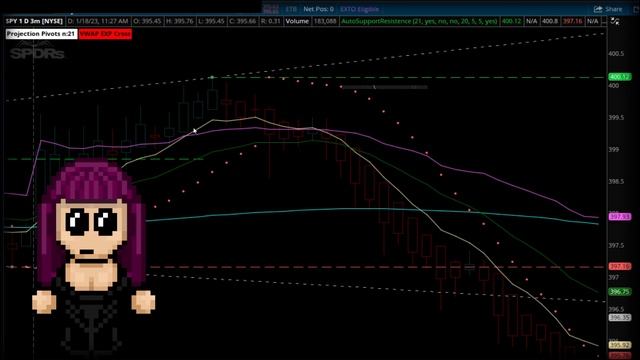Click the Projection Pivots n:21 label
This screenshot has height=360, width=640.
(41, 34)
